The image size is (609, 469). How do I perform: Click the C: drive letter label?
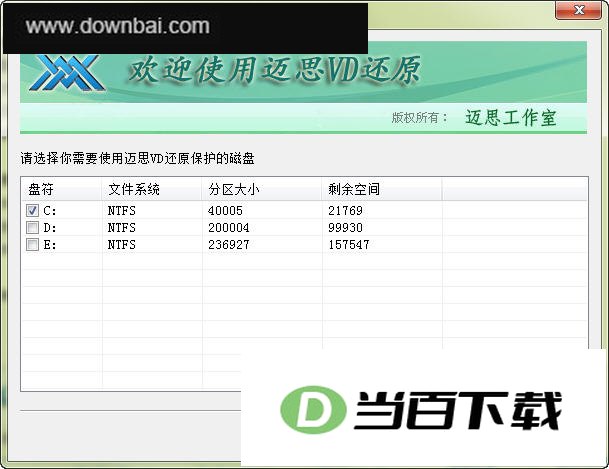click(50, 211)
